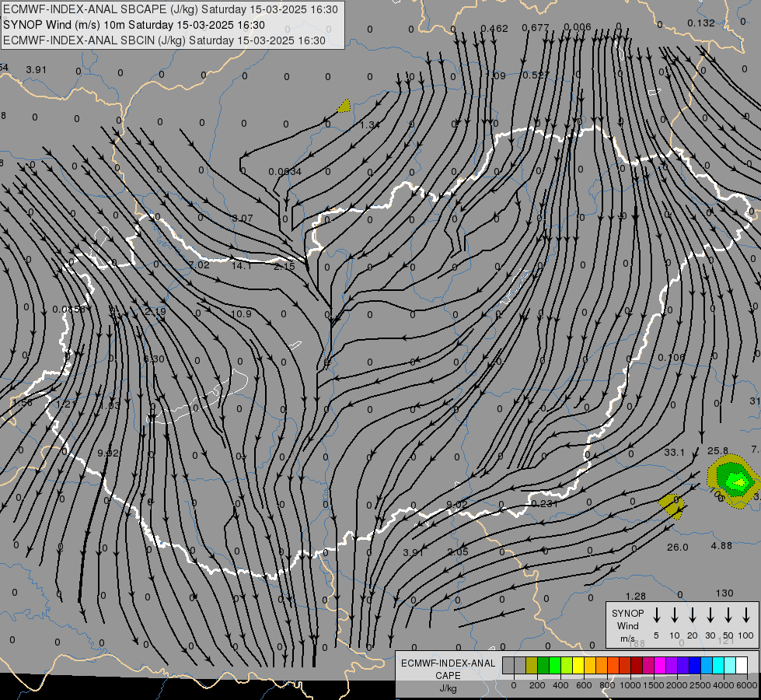Click the SBCAPE header line at top
The height and width of the screenshot is (700, 761).
(x=170, y=9)
